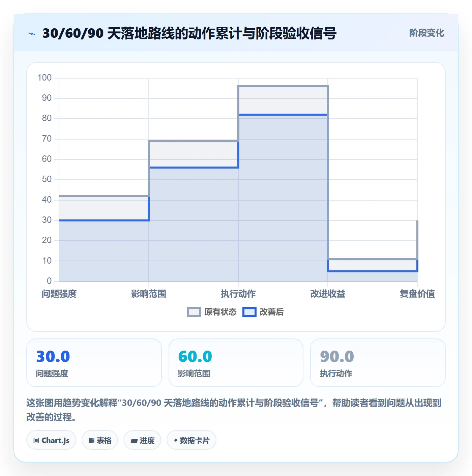472x476 pixels.
Task: Click the 90.0 value in stat card
Action: (337, 357)
